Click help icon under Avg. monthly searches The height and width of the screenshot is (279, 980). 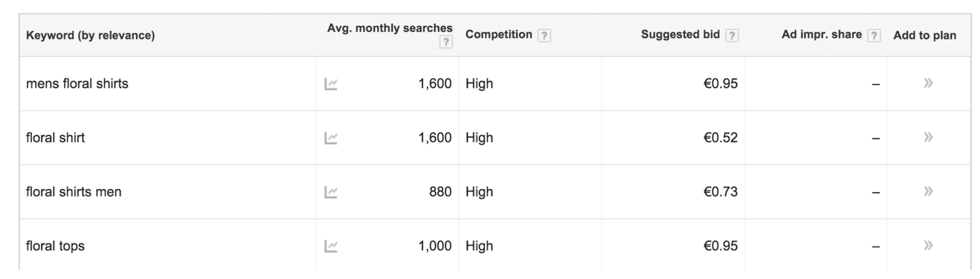tap(445, 42)
